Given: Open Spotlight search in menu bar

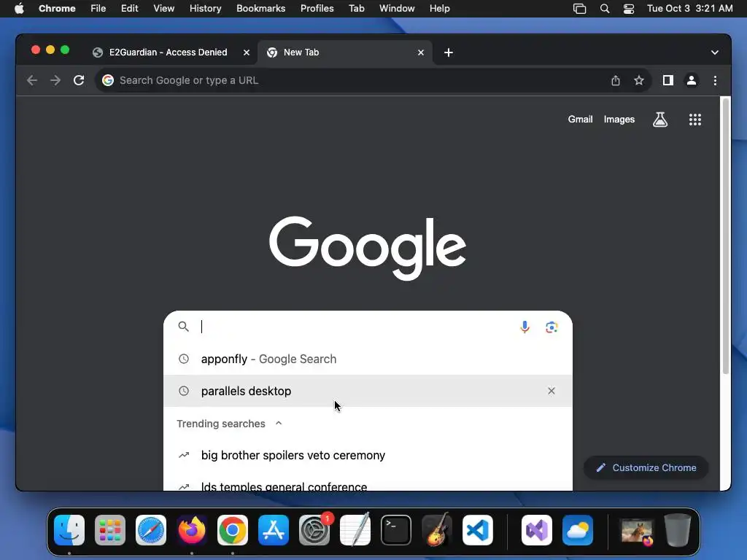Looking at the screenshot, I should (605, 9).
